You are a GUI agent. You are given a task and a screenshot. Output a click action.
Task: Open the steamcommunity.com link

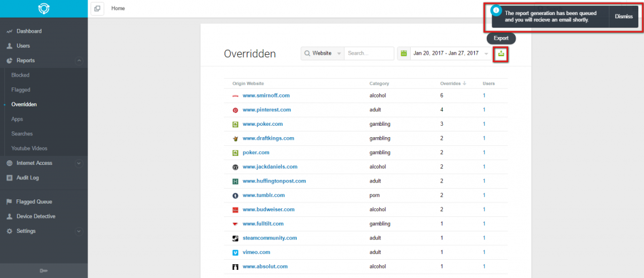point(270,238)
